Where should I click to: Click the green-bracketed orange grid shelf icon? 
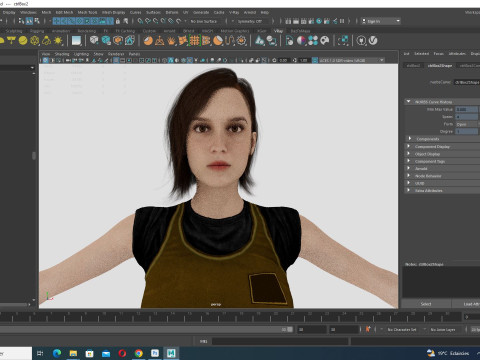pos(194,41)
